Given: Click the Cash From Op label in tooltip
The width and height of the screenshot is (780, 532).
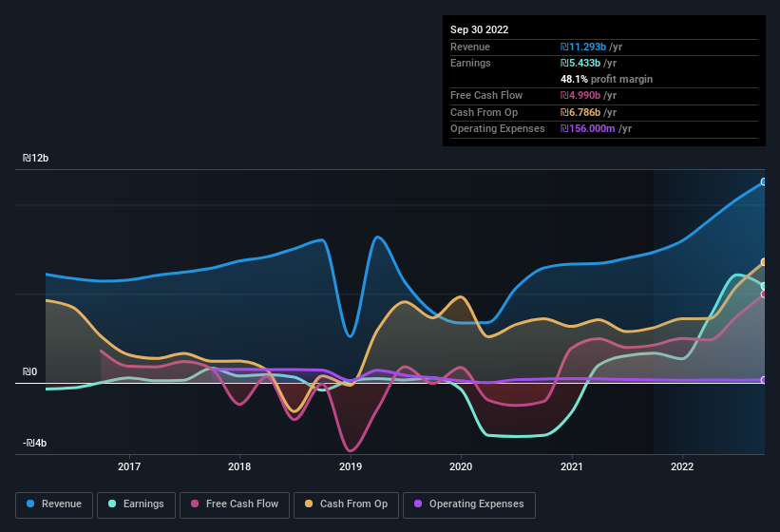Looking at the screenshot, I should [x=484, y=112].
